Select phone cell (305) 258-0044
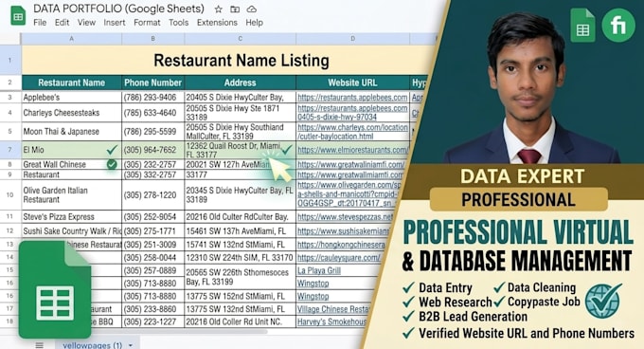 click(152, 258)
